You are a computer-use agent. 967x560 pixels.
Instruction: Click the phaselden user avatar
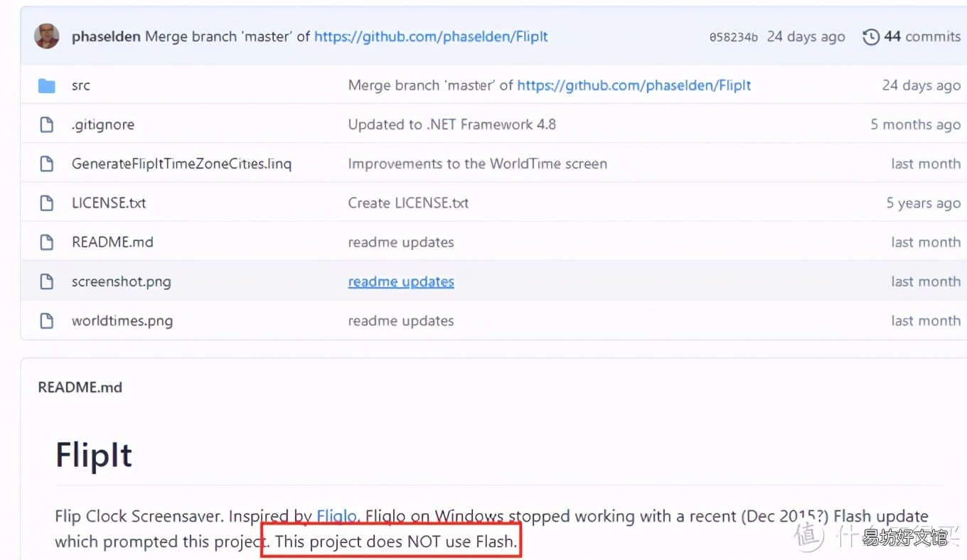point(47,36)
